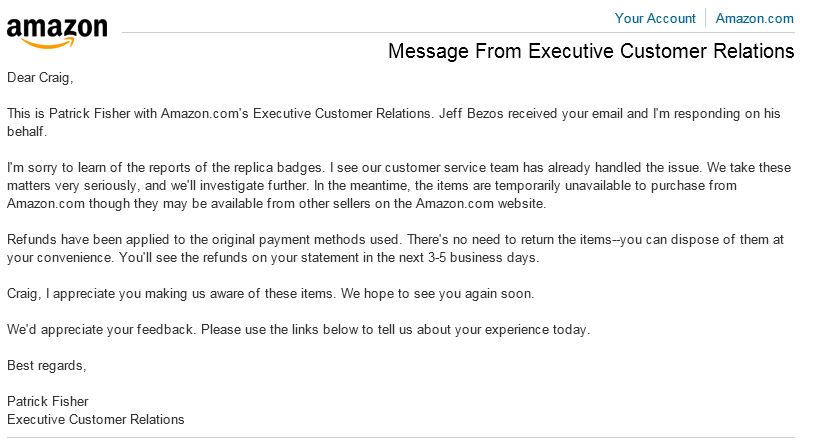The width and height of the screenshot is (815, 447).
Task: Click the We hope to see you again sentence
Action: click(x=437, y=294)
